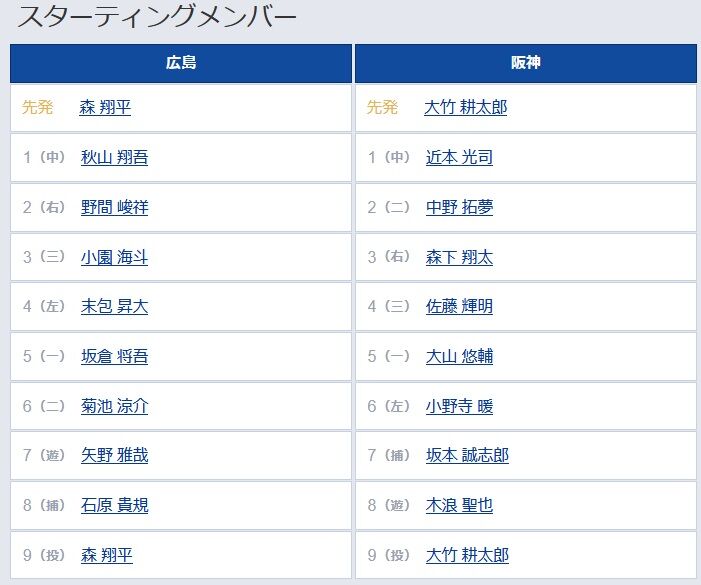The width and height of the screenshot is (701, 585).
Task: Select 木浪 聖也 shortstop link
Action: coord(459,505)
